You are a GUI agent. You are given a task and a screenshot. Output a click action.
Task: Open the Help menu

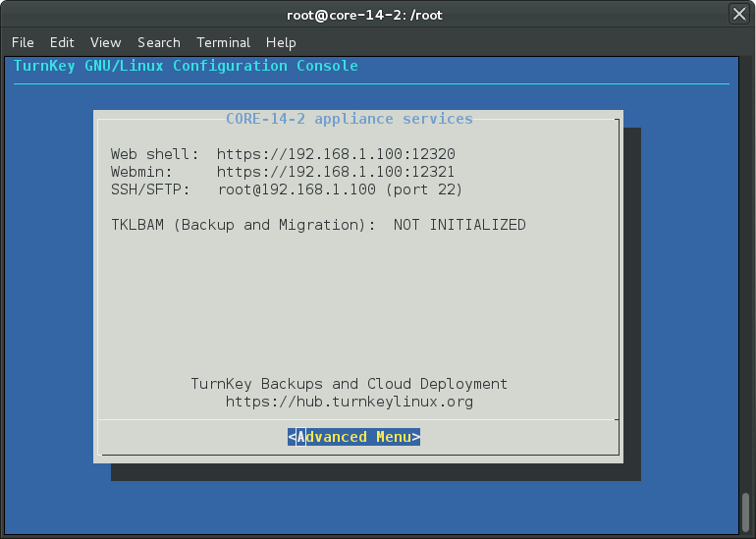(x=281, y=42)
